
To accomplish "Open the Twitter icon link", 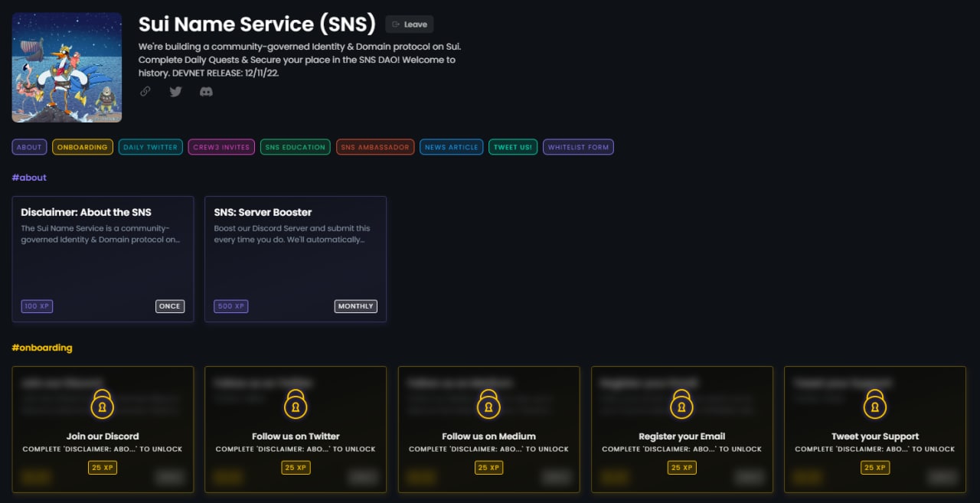I will [175, 92].
